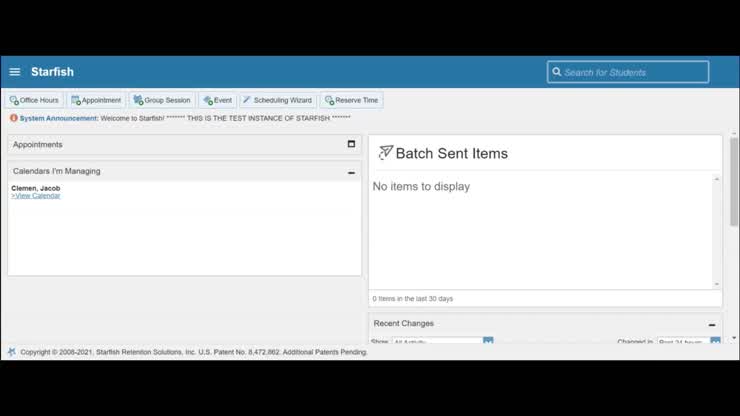This screenshot has width=740, height=416.
Task: Focus the Search for Students field
Action: pos(628,72)
